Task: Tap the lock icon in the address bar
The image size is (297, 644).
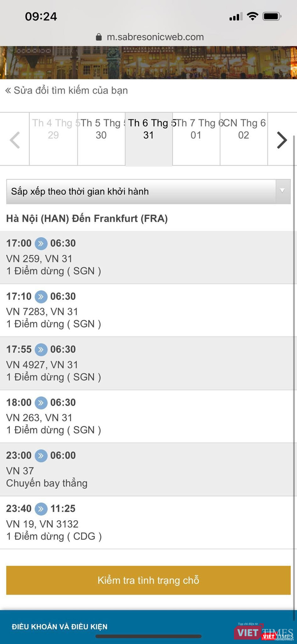Action: point(99,37)
